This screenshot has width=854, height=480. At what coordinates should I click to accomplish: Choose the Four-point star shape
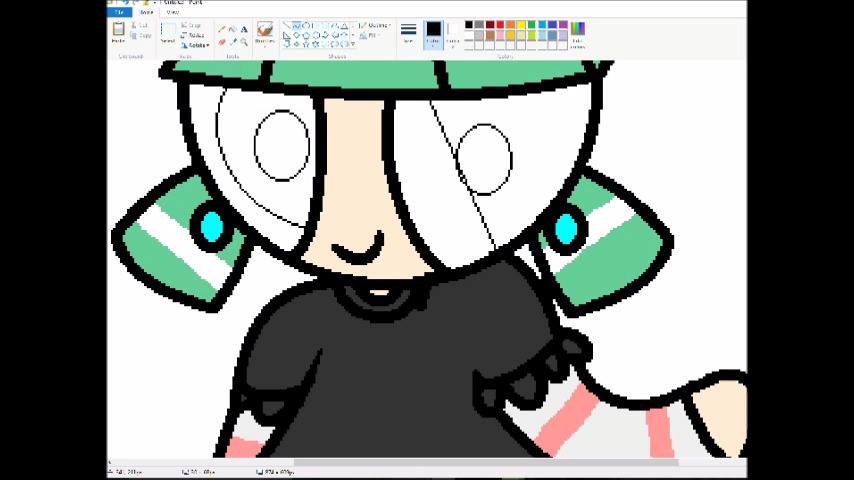point(297,44)
